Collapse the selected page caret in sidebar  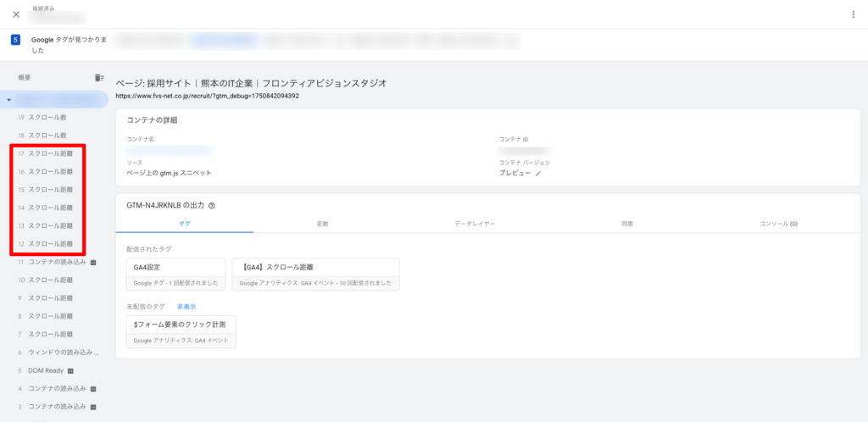[x=8, y=100]
